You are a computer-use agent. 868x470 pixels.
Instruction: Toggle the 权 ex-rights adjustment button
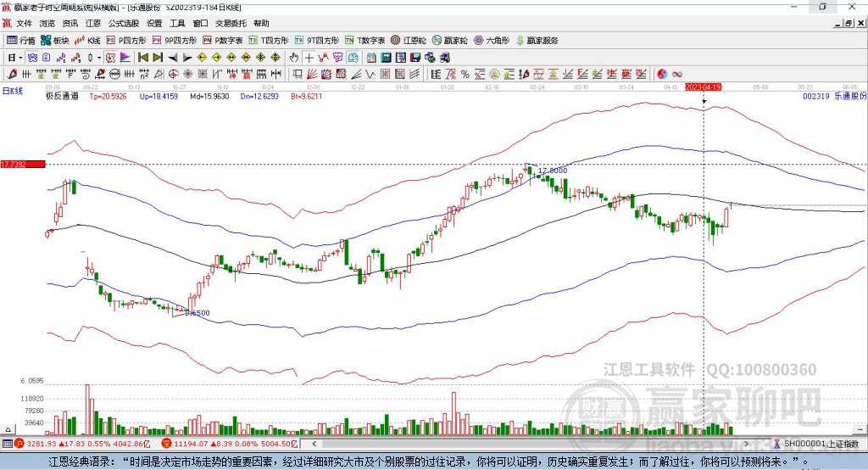pos(110,58)
